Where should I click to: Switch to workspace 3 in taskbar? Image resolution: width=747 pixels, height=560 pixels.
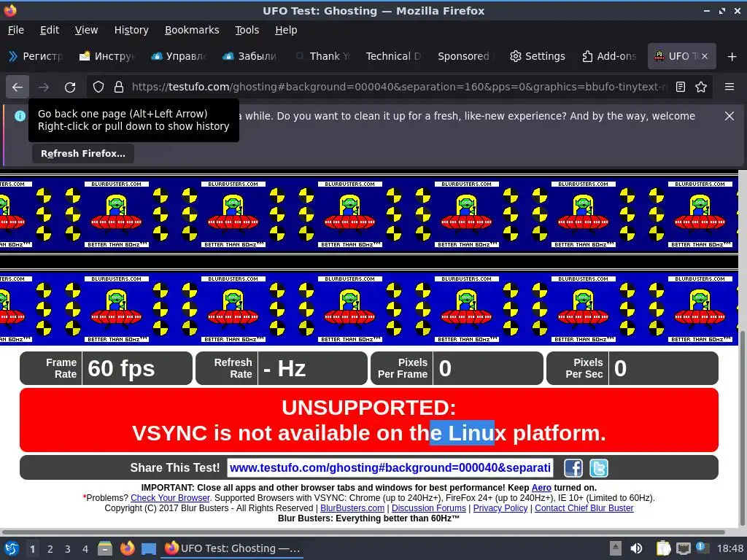(x=68, y=549)
